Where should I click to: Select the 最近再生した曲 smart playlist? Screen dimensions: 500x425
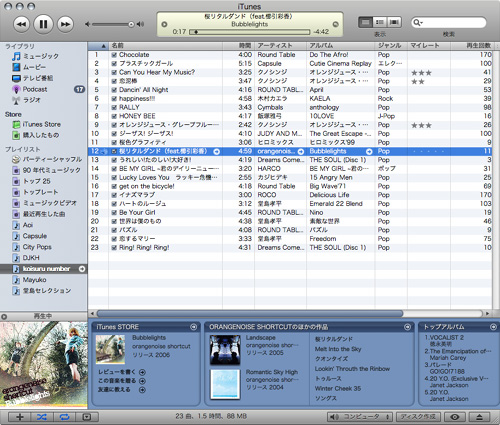point(39,214)
